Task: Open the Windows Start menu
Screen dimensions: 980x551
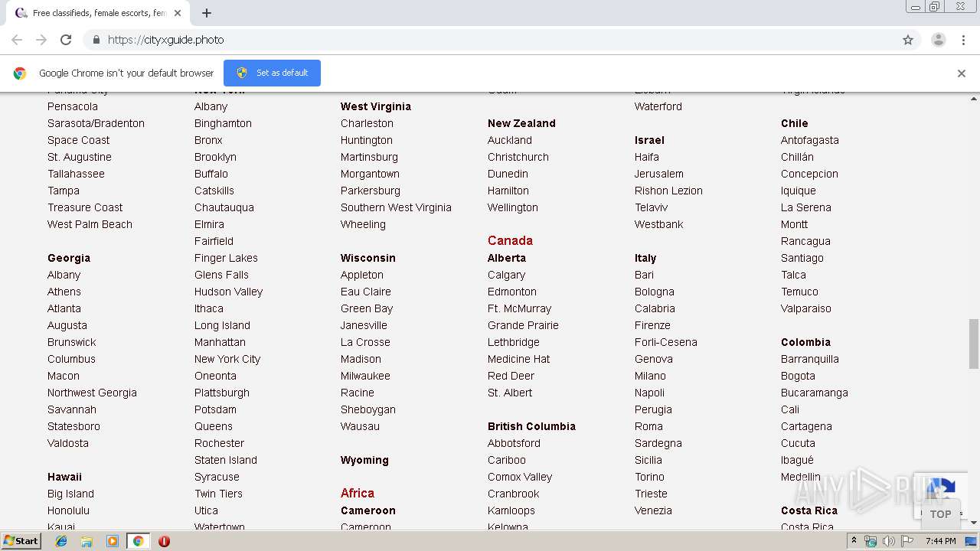Action: pos(21,541)
